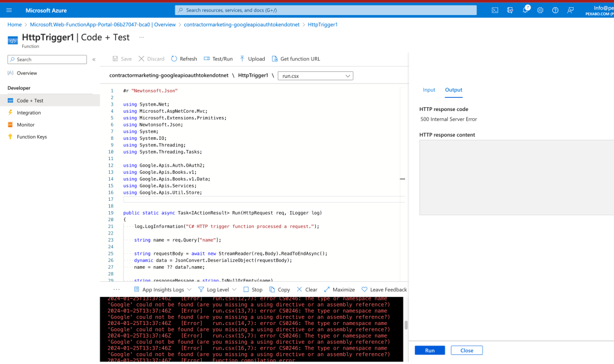Click the Microsoft Azure logo text

pyautogui.click(x=46, y=11)
